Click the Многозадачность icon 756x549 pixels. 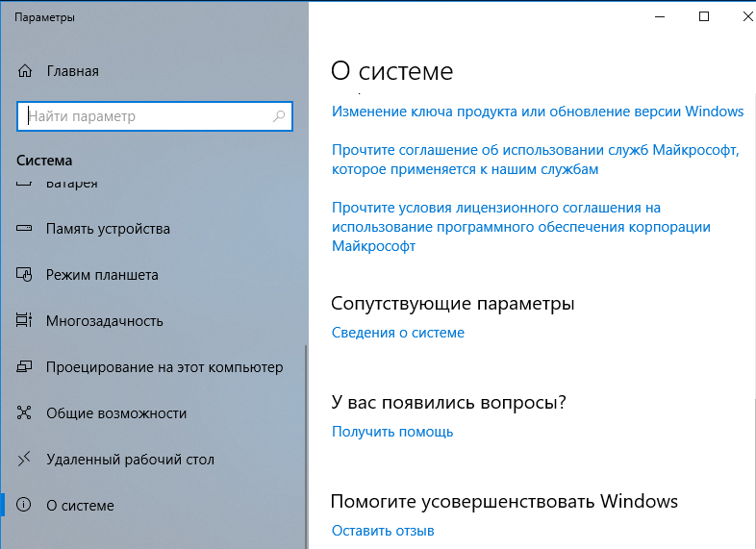point(24,320)
